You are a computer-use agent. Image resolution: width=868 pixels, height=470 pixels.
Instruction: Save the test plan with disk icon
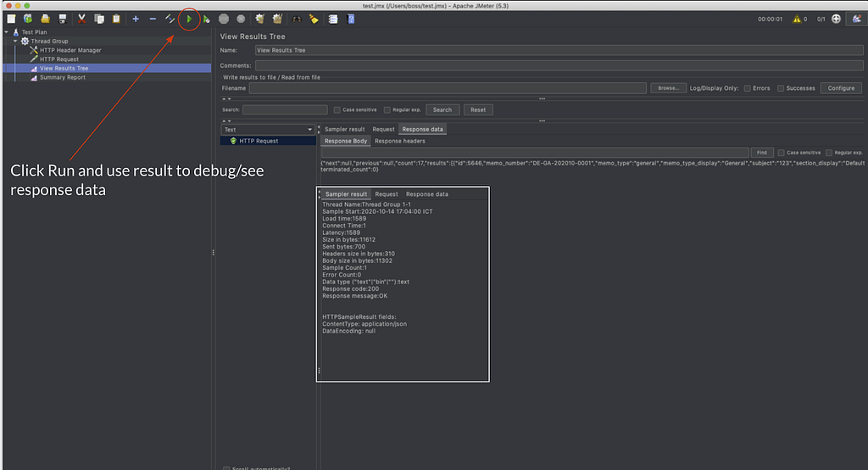(x=63, y=19)
